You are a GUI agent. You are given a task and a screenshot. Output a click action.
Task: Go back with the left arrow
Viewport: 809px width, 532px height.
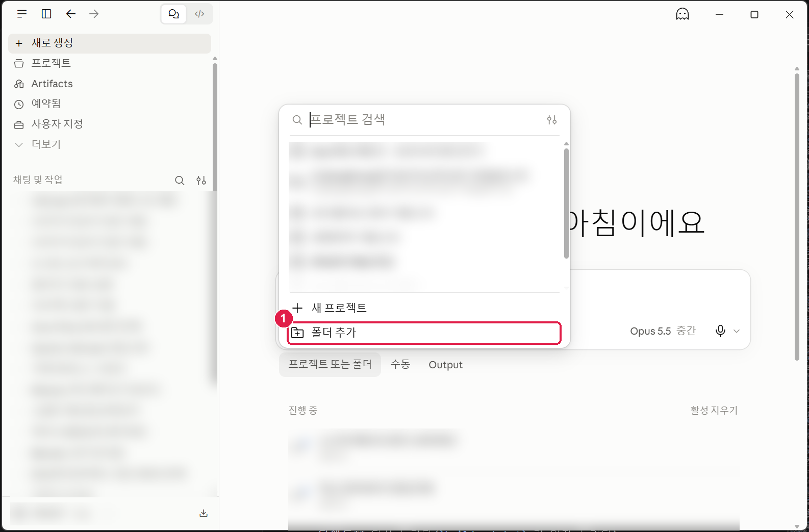[x=71, y=14]
